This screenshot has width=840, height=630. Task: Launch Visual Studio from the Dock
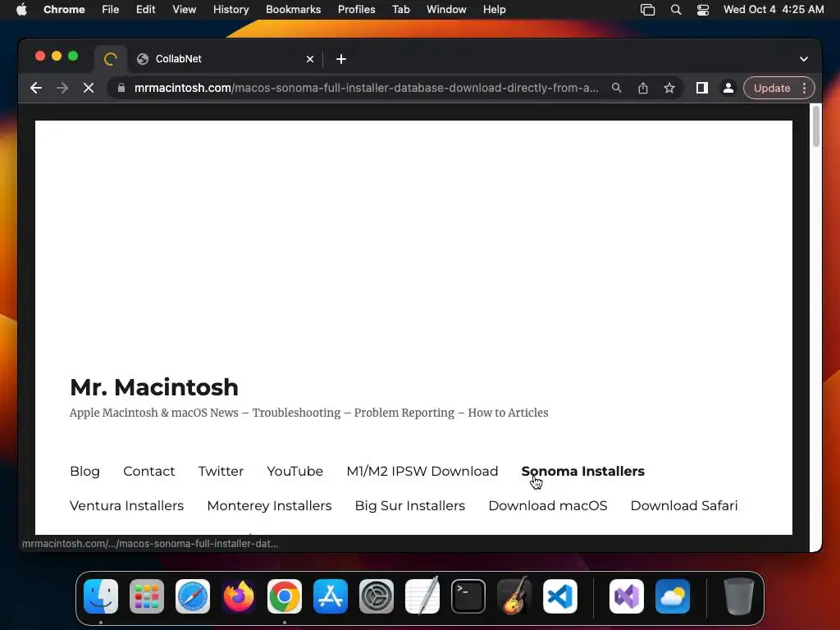point(627,596)
